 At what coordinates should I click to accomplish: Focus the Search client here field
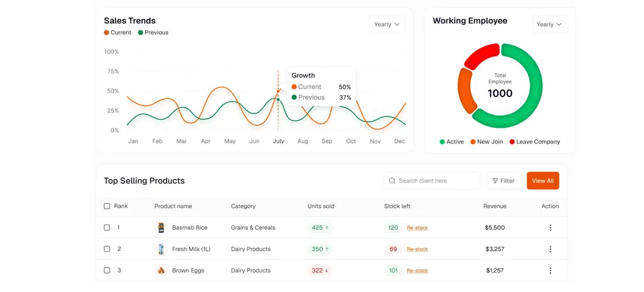(x=432, y=180)
